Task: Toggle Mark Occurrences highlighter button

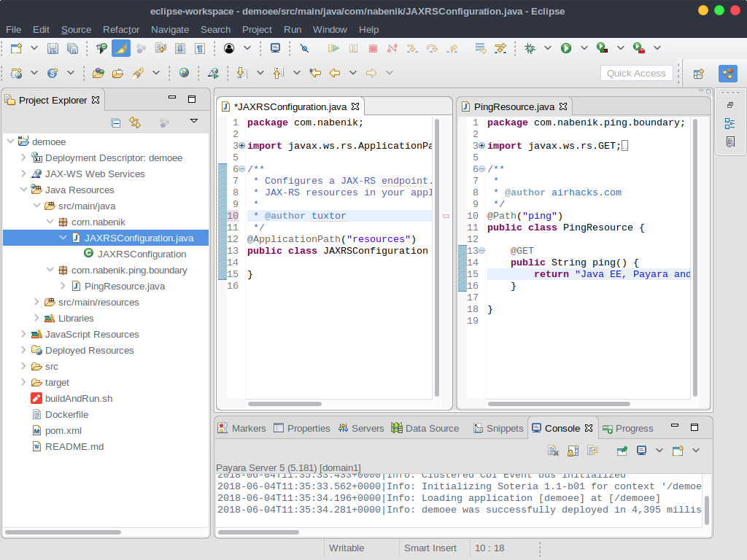Action: tap(121, 48)
